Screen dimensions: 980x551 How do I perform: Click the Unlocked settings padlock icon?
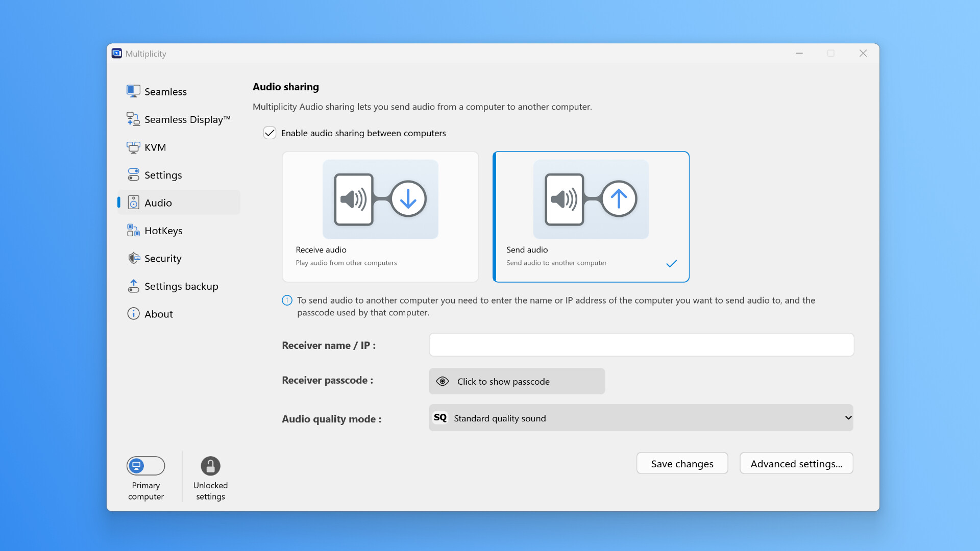coord(210,466)
